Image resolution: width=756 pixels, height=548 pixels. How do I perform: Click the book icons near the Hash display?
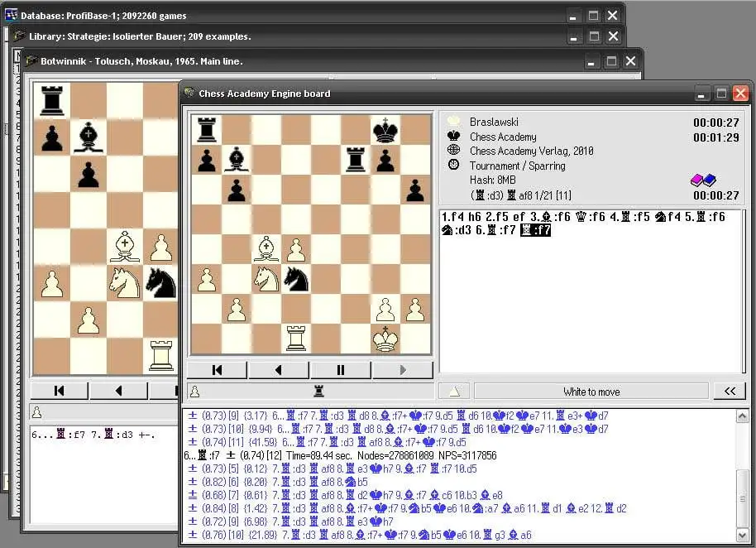tap(701, 180)
